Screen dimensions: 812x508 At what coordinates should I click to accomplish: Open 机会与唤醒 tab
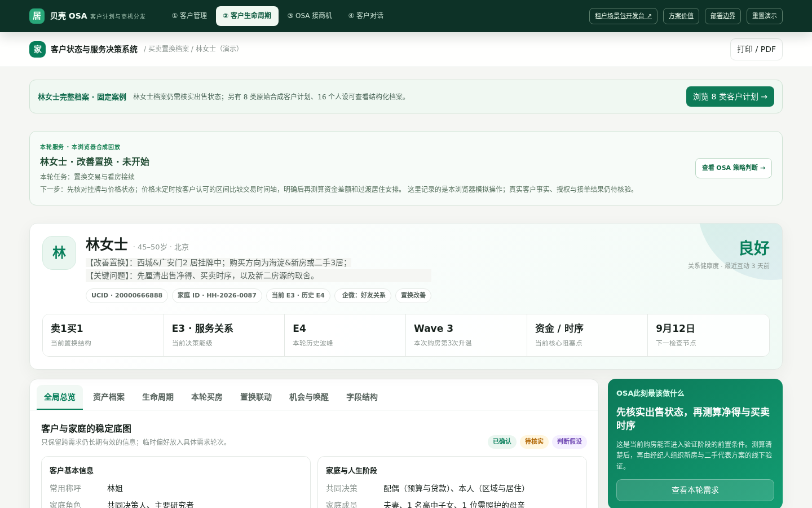click(x=309, y=397)
